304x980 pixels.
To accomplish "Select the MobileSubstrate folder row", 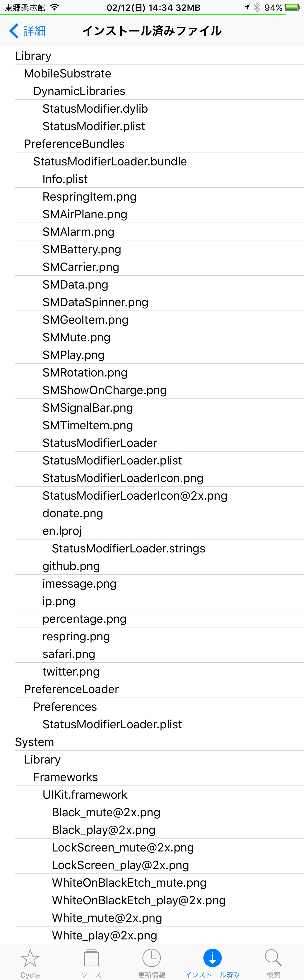I will tap(159, 74).
